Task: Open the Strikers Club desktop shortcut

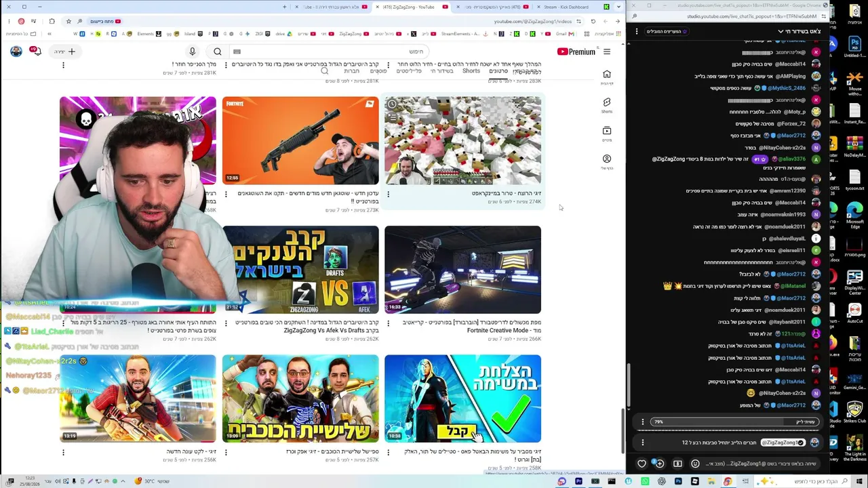Action: tap(854, 413)
